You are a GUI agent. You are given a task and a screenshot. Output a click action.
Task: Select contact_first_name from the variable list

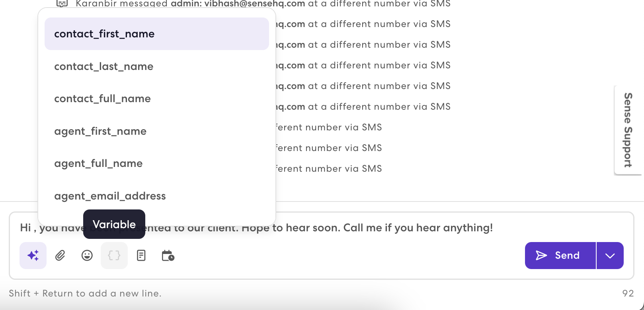click(x=104, y=34)
